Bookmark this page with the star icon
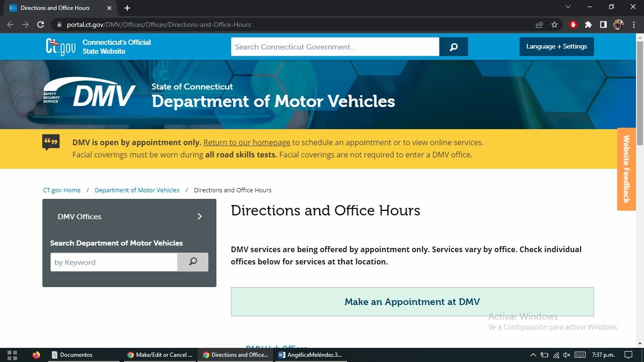Viewport: 644px width, 362px height. coord(554,24)
